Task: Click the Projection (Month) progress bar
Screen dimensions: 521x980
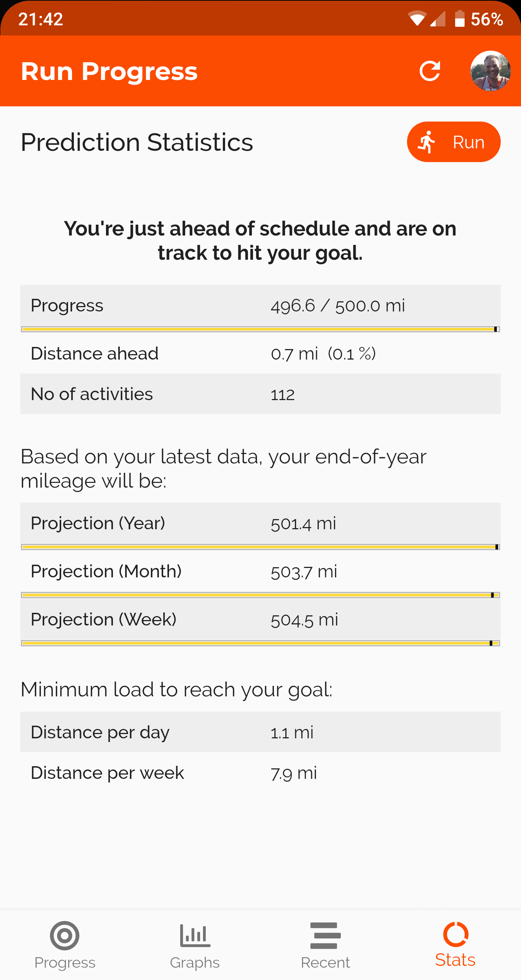Action: pyautogui.click(x=260, y=595)
